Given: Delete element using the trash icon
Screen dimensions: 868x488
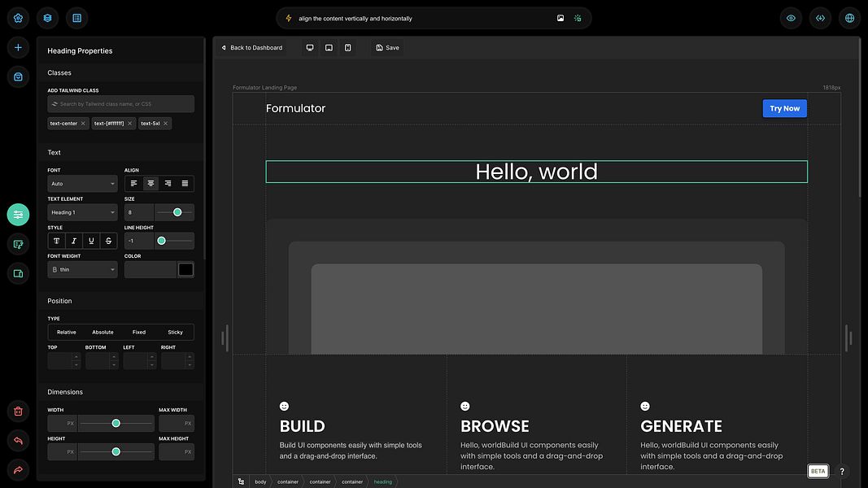Looking at the screenshot, I should click(17, 411).
